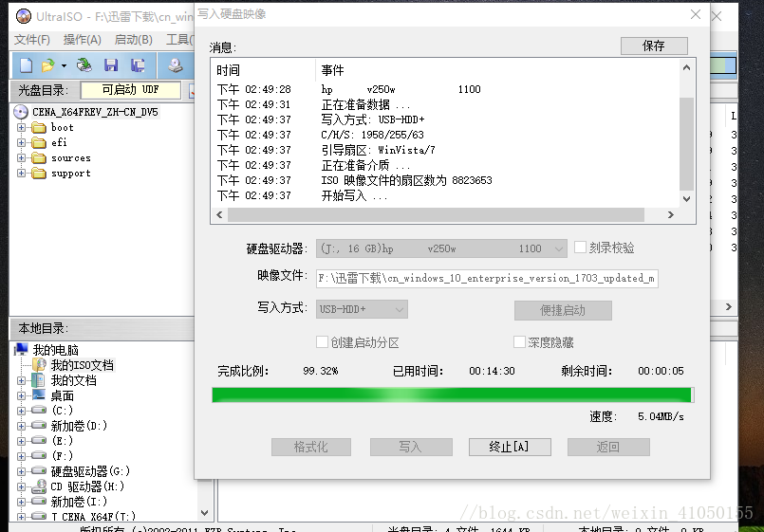Click the 便捷启动 button
Screen dimensions: 764x532
563,310
